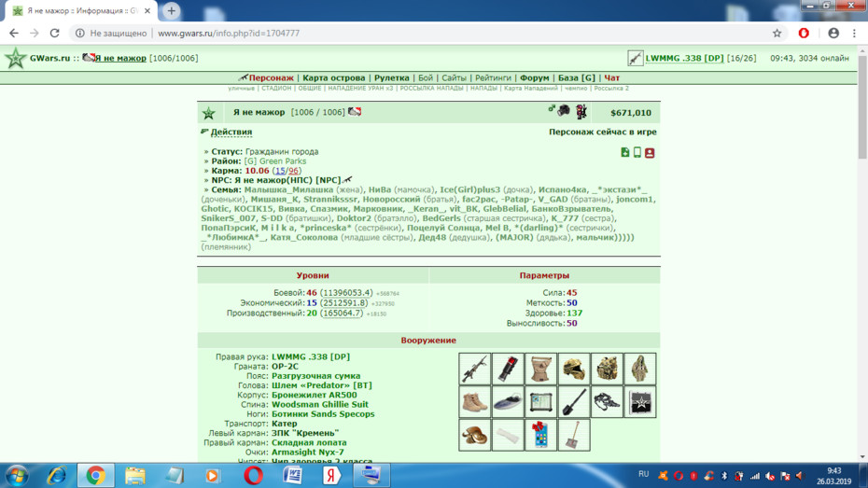The height and width of the screenshot is (488, 868).
Task: Open the Персонаж menu item
Action: pyautogui.click(x=272, y=78)
